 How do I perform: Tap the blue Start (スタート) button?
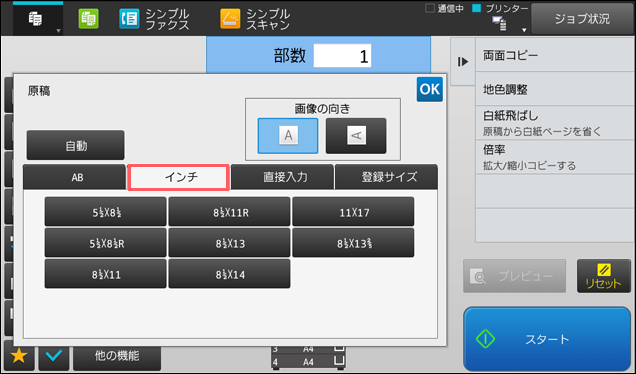pyautogui.click(x=547, y=339)
